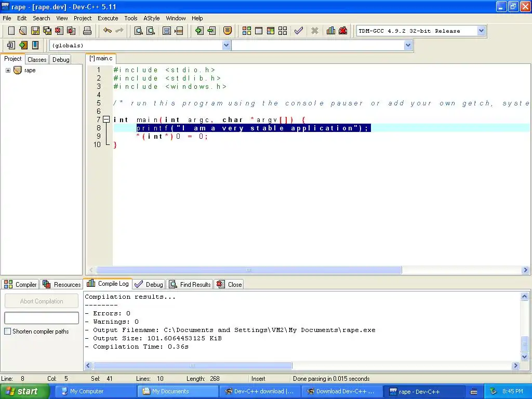The width and height of the screenshot is (532, 399).
Task: Click the Goto Function toolbar icon
Action: pyautogui.click(x=167, y=31)
